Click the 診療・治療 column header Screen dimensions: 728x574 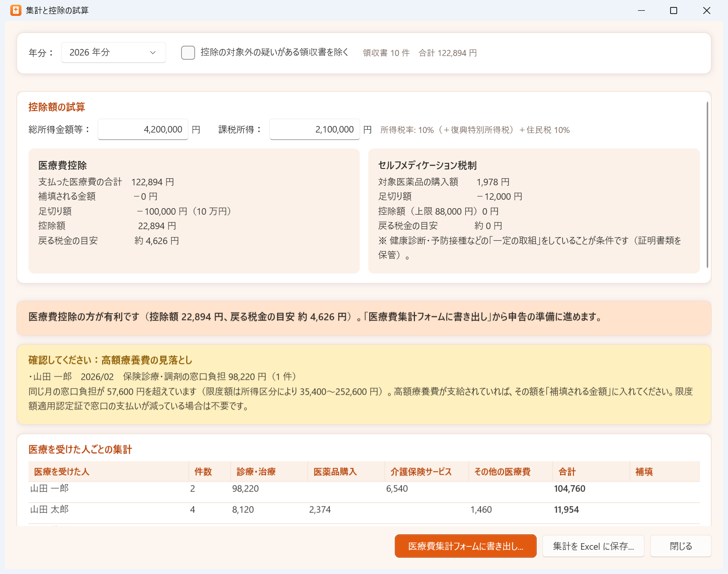click(269, 472)
